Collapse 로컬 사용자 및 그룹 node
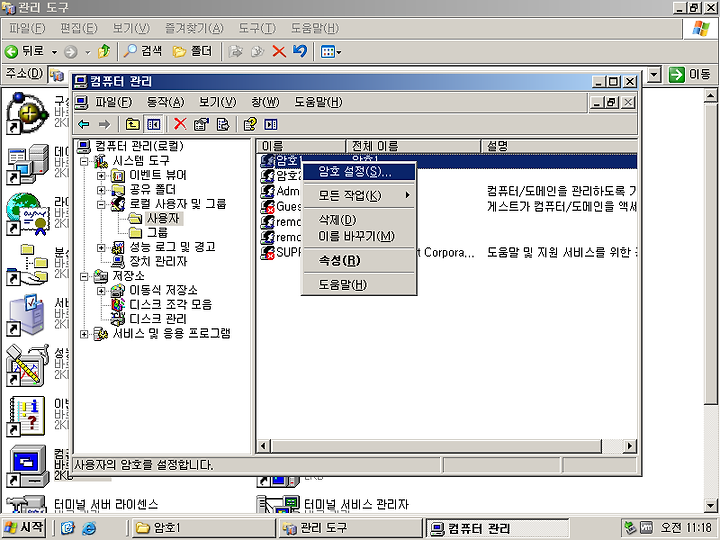Image resolution: width=720 pixels, height=540 pixels. [101, 204]
